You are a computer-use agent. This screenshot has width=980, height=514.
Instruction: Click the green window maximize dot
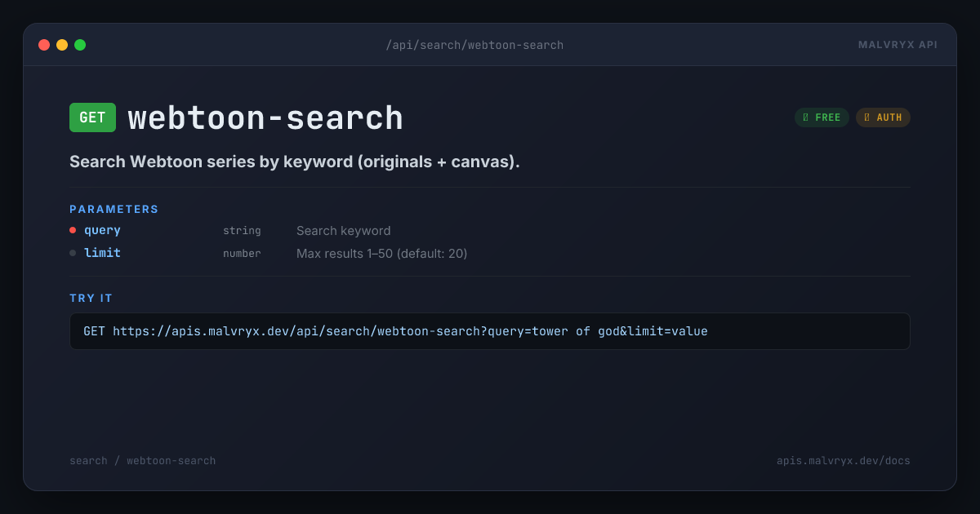80,45
